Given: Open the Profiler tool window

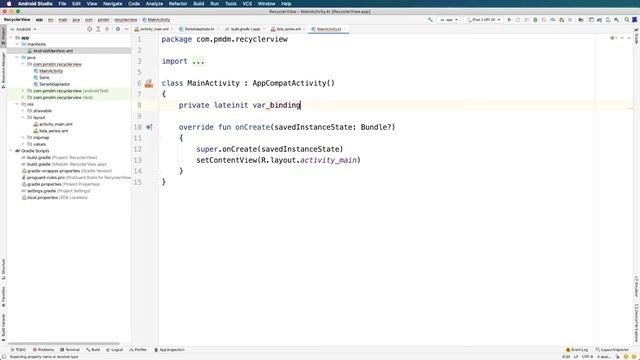Looking at the screenshot, I should [x=138, y=350].
